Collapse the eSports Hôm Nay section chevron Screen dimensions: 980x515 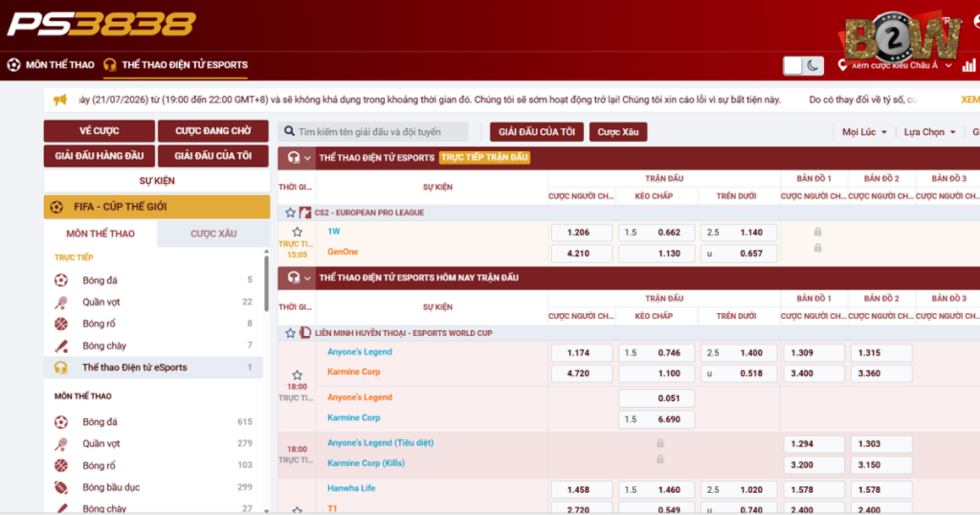[x=307, y=279]
